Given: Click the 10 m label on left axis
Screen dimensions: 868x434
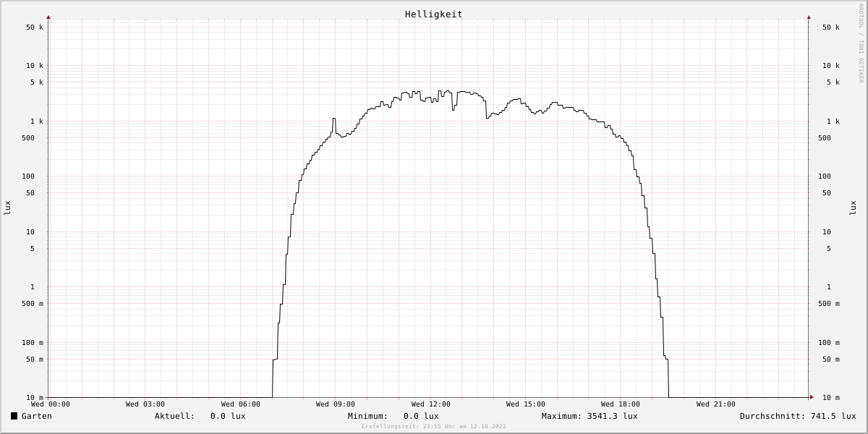Looking at the screenshot, I should [35, 398].
